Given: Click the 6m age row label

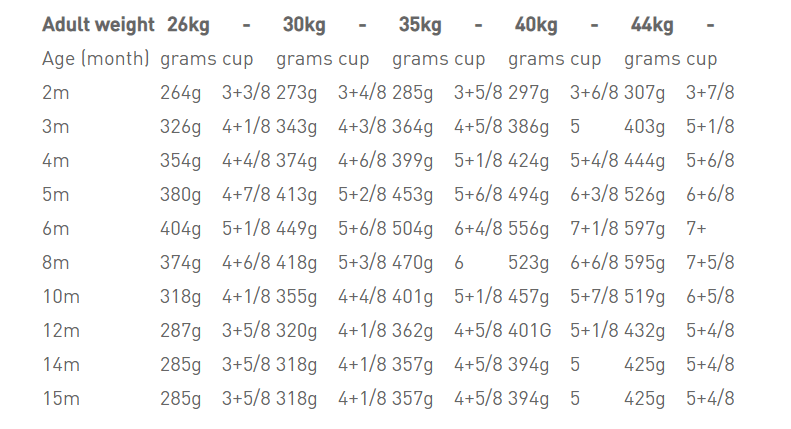Looking at the screenshot, I should [55, 229].
